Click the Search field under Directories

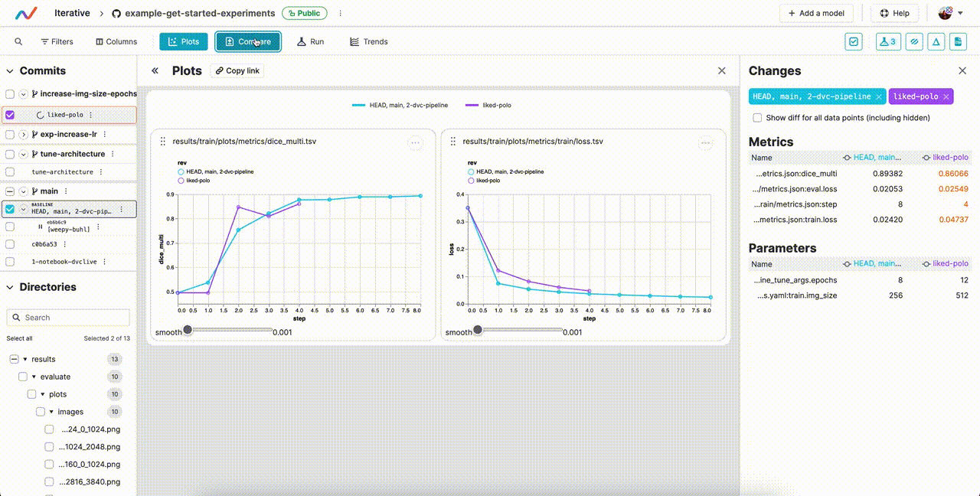pos(67,317)
